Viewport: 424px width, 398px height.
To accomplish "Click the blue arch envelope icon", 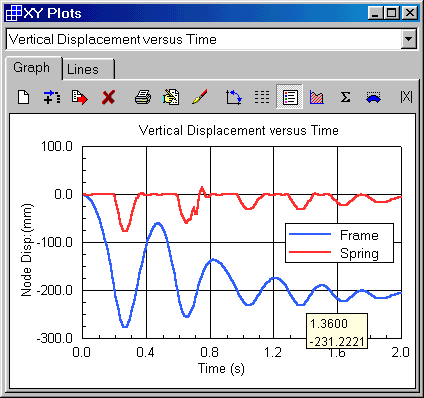I will [x=373, y=97].
